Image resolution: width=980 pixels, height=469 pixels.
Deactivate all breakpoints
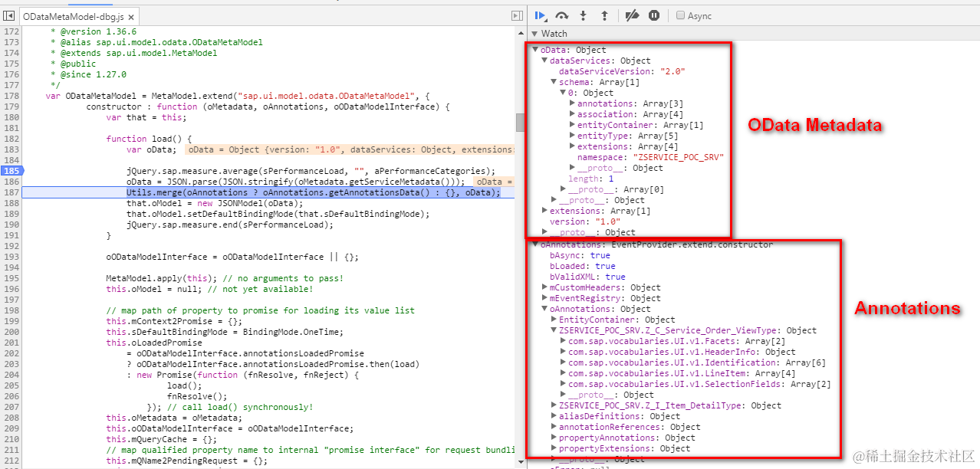(x=632, y=15)
